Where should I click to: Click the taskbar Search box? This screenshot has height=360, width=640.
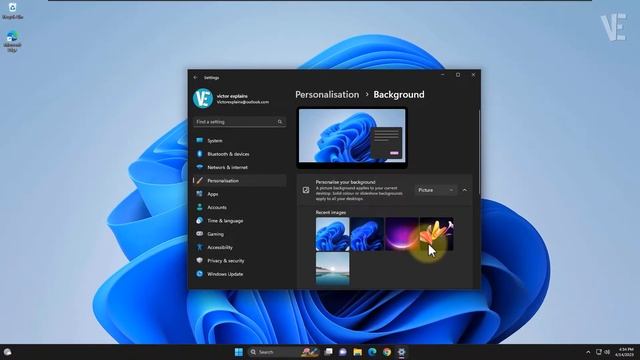pyautogui.click(x=283, y=352)
